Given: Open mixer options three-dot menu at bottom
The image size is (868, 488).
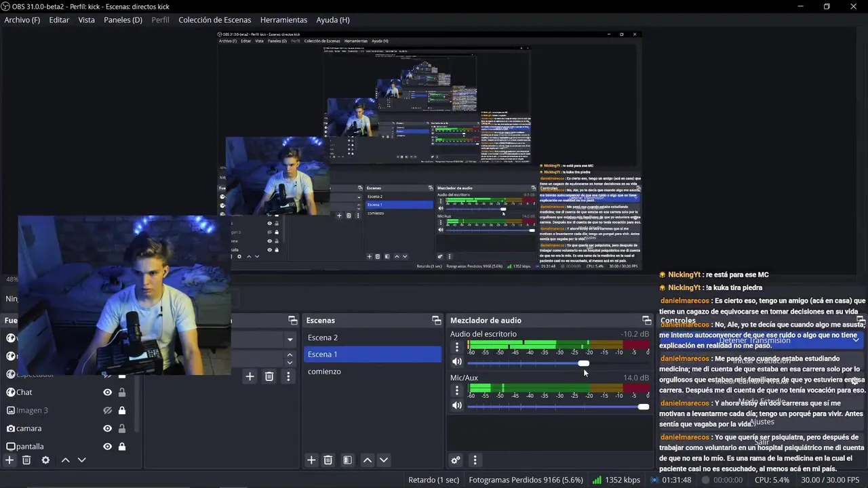Looking at the screenshot, I should [475, 460].
